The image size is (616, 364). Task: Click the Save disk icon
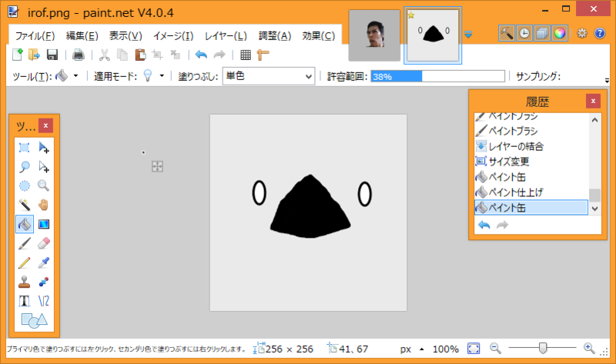pos(52,55)
